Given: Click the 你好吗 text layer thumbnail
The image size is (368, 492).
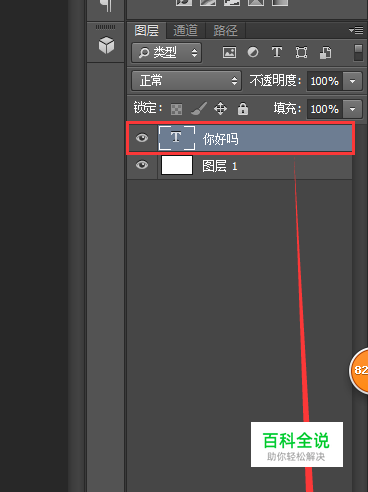Looking at the screenshot, I should (x=177, y=138).
